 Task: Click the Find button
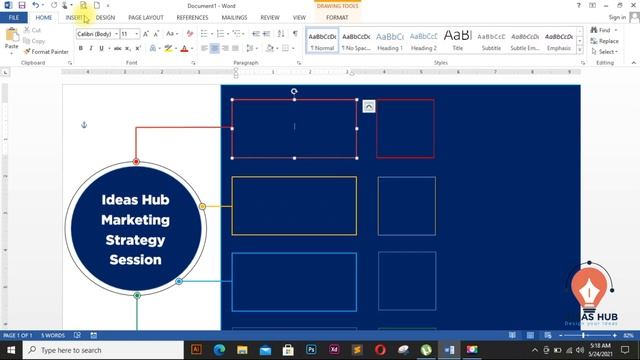point(601,30)
